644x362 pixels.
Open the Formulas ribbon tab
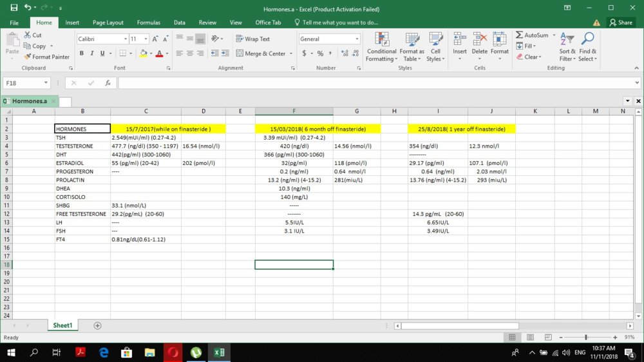click(149, 23)
